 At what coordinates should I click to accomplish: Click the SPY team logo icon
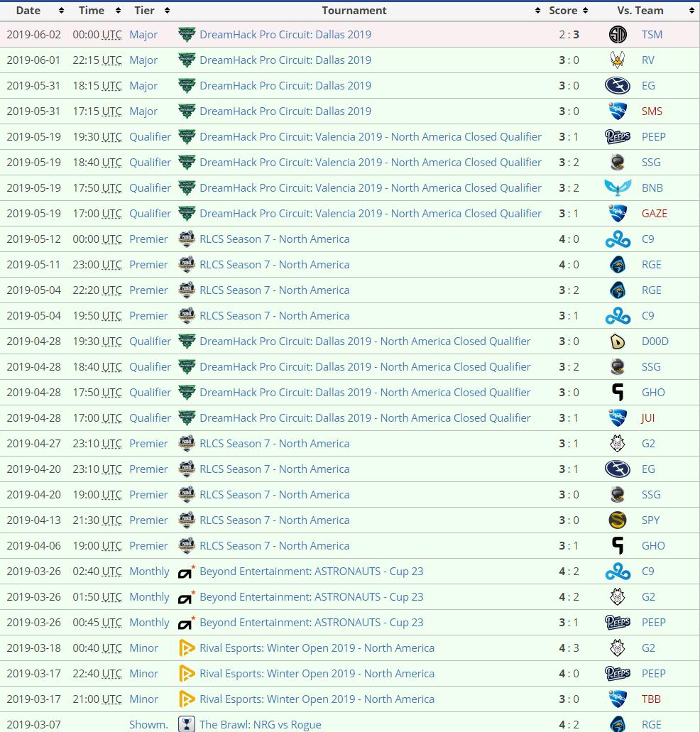tap(618, 520)
